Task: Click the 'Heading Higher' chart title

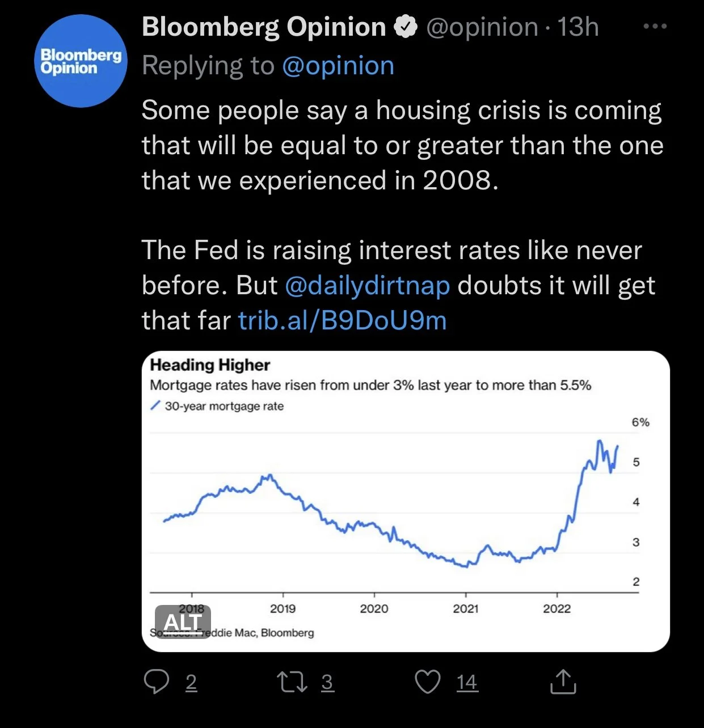Action: (x=210, y=365)
